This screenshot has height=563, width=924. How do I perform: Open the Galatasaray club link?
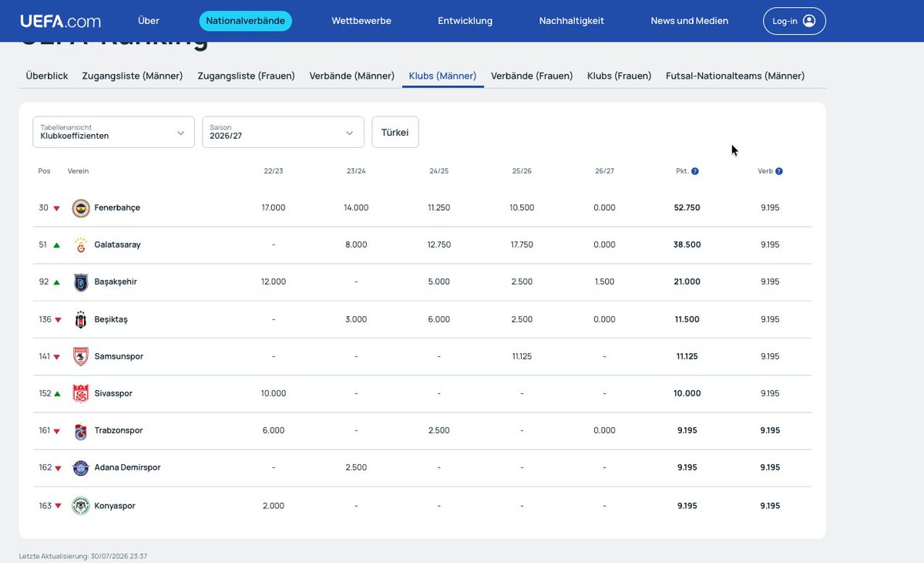pos(117,244)
